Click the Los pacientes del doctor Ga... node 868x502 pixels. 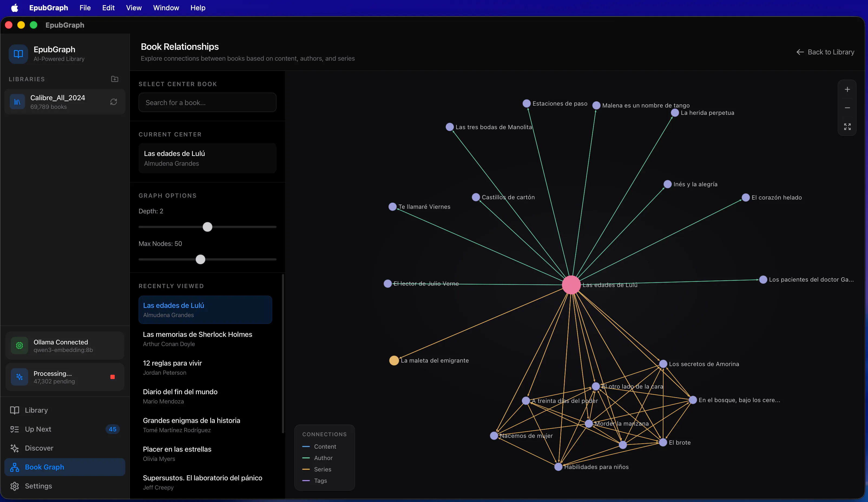tap(763, 280)
